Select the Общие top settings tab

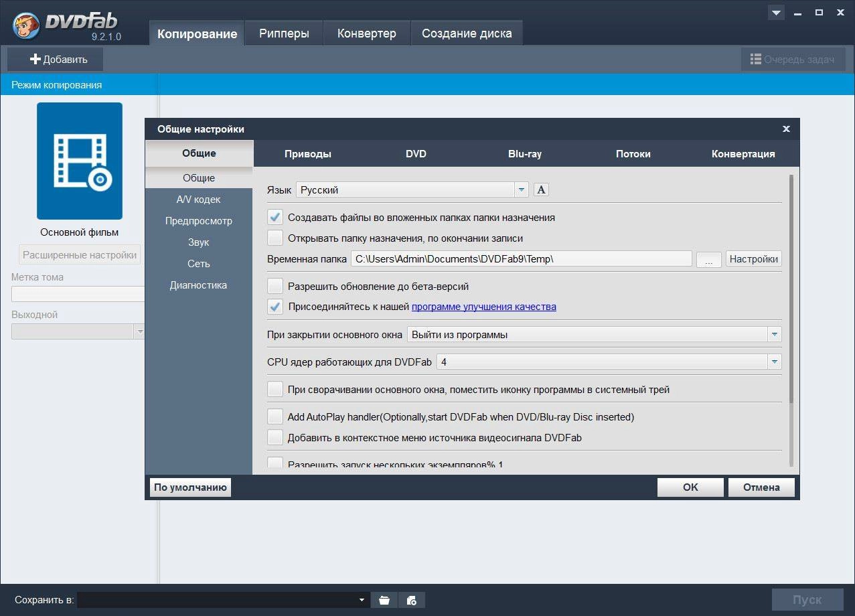coord(200,153)
